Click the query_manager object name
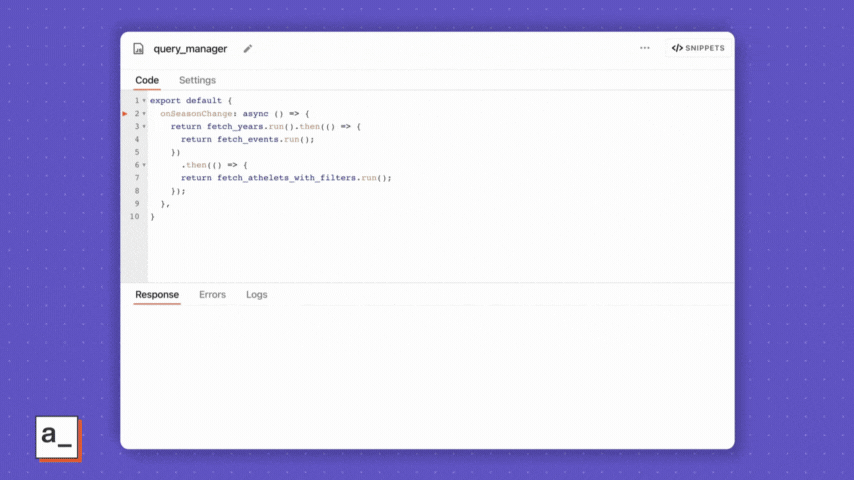The width and height of the screenshot is (854, 480). 190,48
